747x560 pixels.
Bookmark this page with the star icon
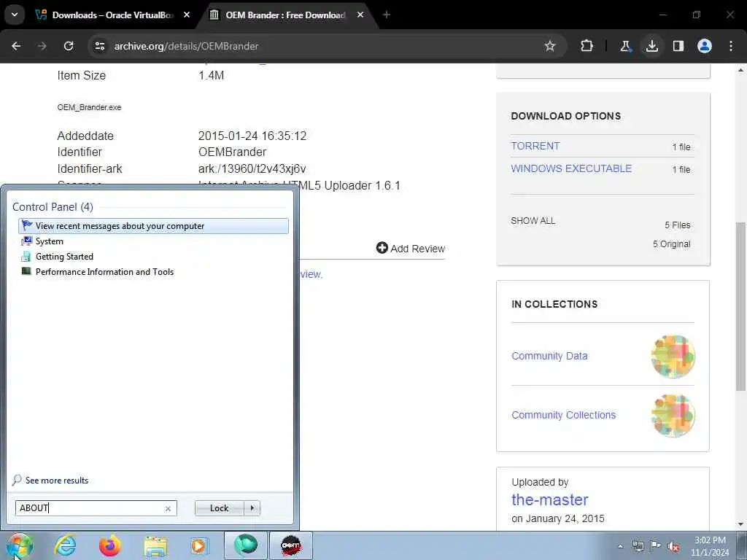click(550, 46)
